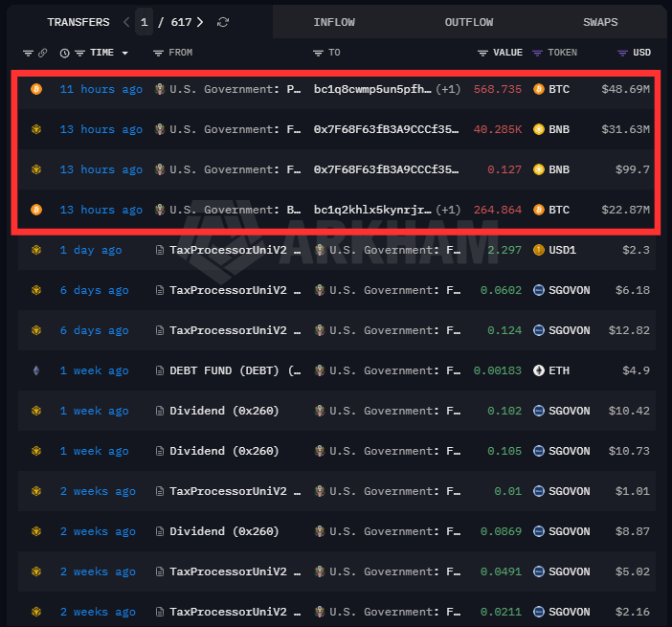Go to previous transfers page arrow
The image size is (672, 627).
[126, 22]
